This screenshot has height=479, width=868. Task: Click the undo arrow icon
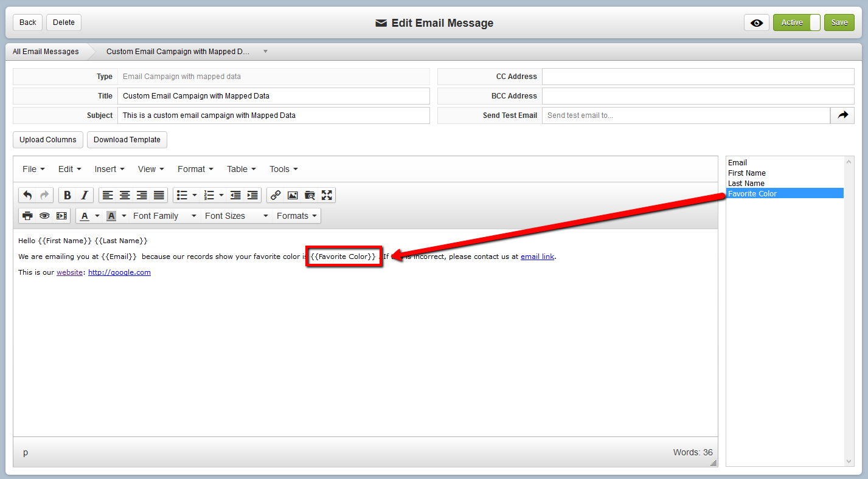(27, 195)
